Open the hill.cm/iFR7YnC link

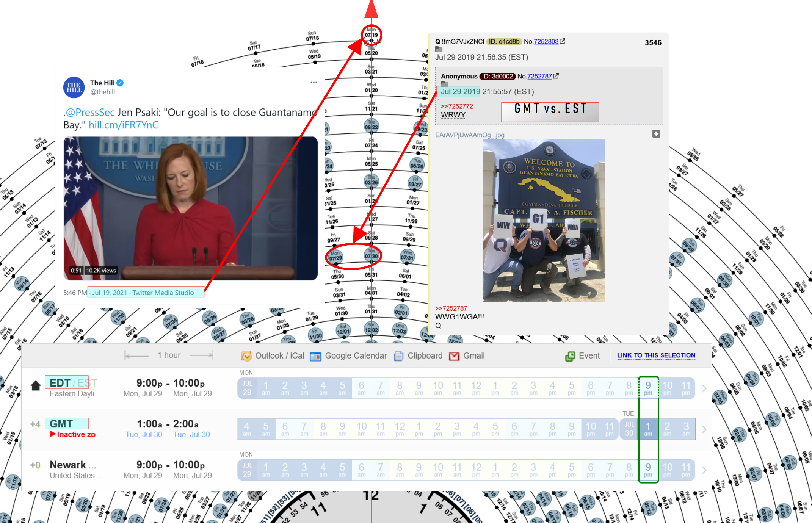coord(124,125)
